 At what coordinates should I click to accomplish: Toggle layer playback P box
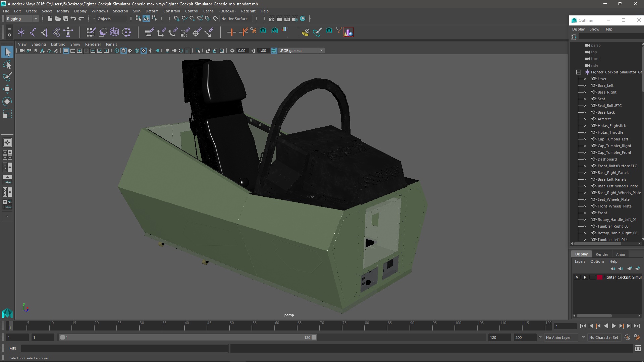point(585,277)
